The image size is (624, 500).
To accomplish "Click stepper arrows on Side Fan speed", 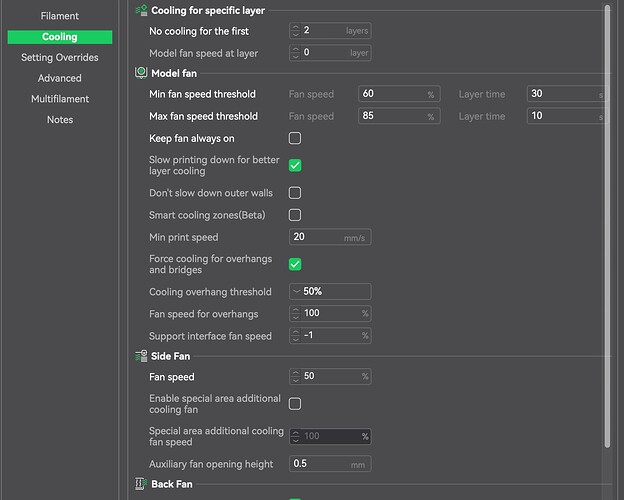I will click(296, 377).
